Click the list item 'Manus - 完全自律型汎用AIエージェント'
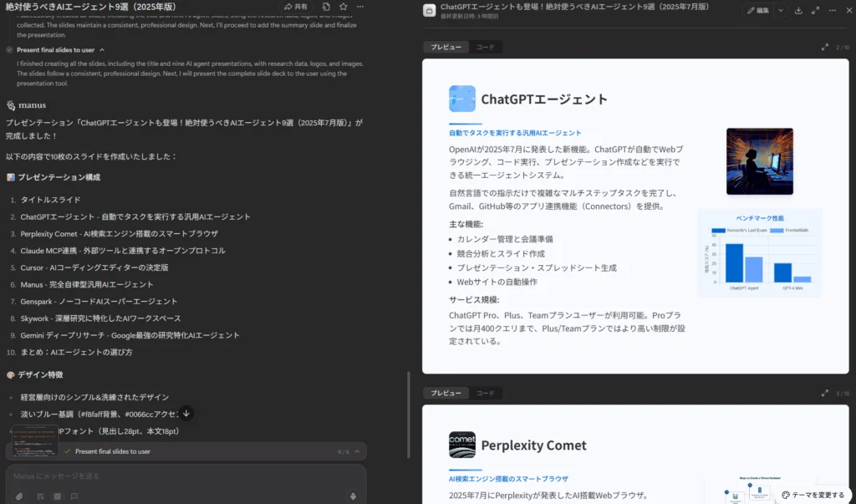The height and width of the screenshot is (504, 856). [x=87, y=284]
